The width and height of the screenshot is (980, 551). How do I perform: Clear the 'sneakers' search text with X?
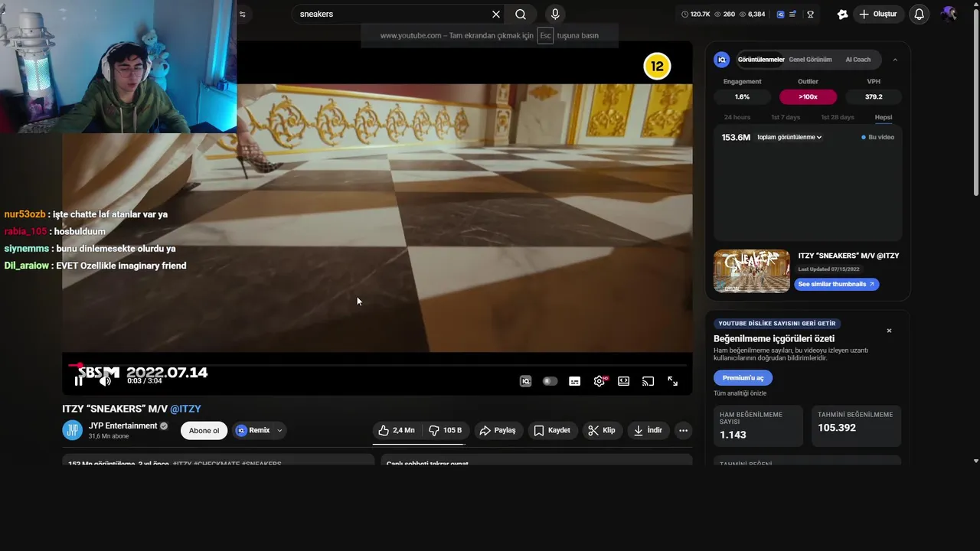pos(496,14)
